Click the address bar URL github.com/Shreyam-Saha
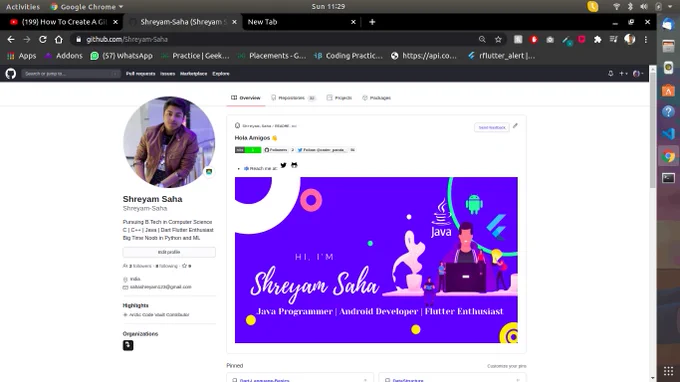The width and height of the screenshot is (680, 382). 127,39
